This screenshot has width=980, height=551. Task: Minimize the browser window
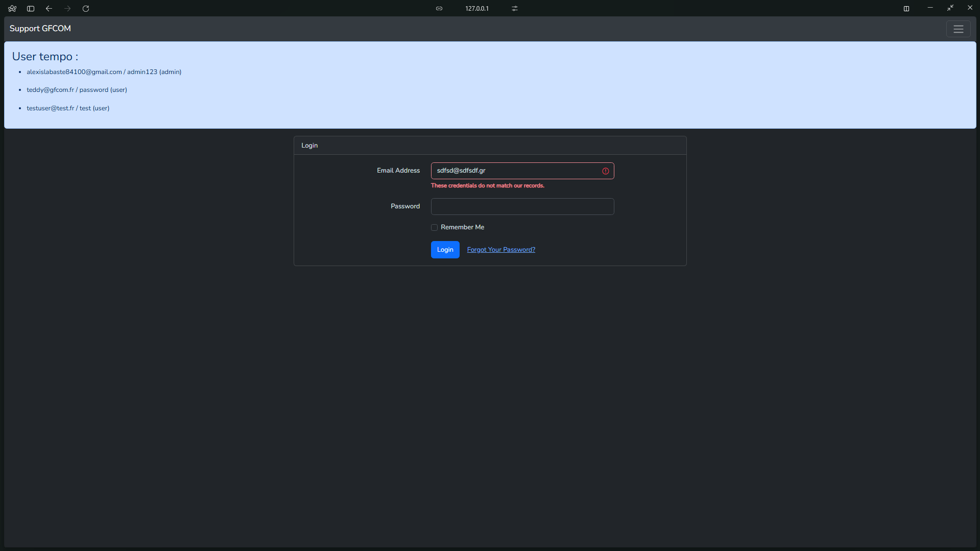[x=930, y=8]
